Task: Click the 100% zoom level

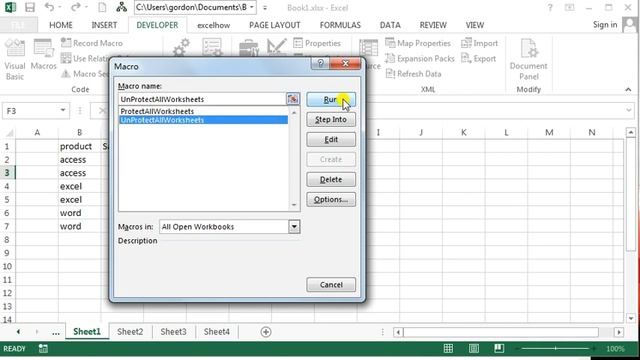Action: pyautogui.click(x=615, y=349)
